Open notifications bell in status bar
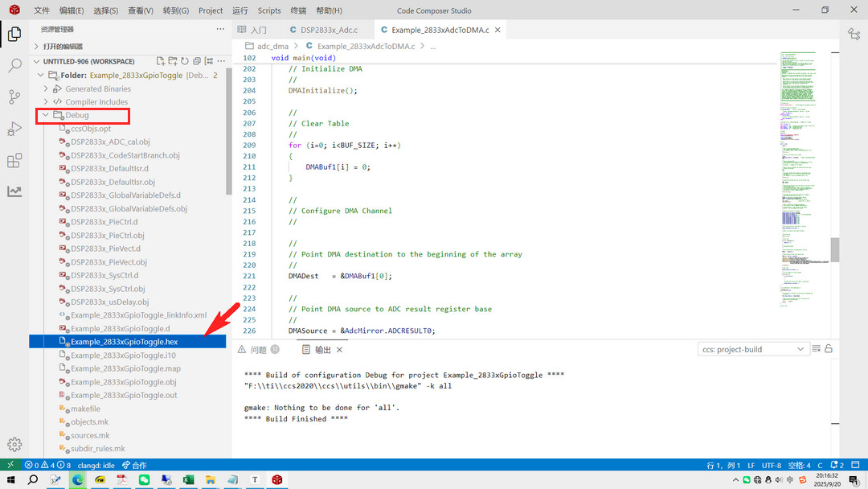 click(x=837, y=465)
